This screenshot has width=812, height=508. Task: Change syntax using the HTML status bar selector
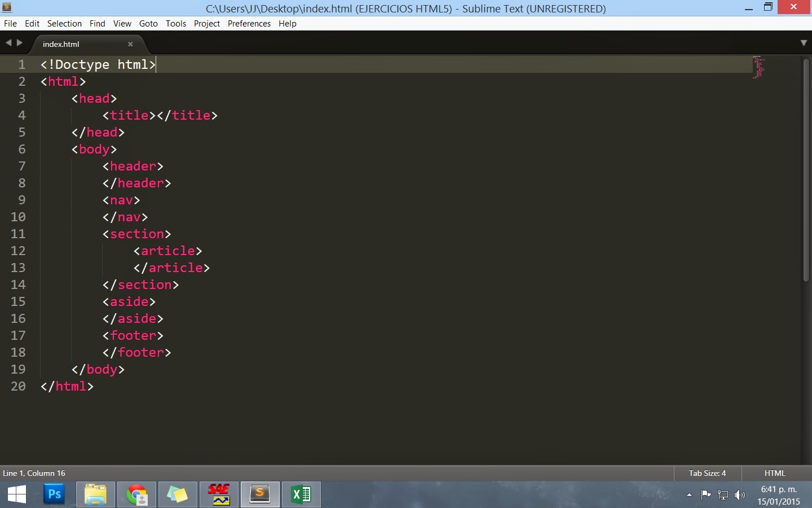tap(774, 474)
